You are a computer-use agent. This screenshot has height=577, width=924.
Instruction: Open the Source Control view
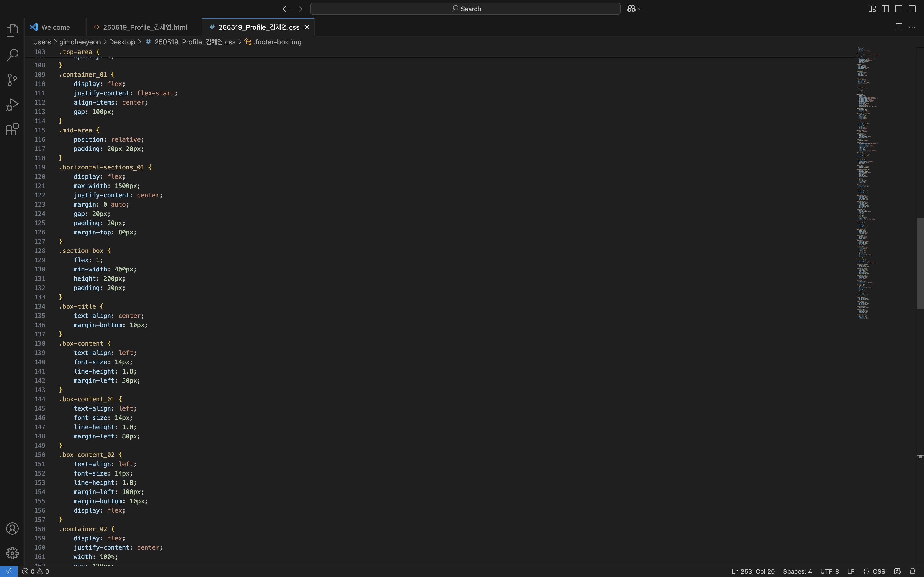coord(12,80)
